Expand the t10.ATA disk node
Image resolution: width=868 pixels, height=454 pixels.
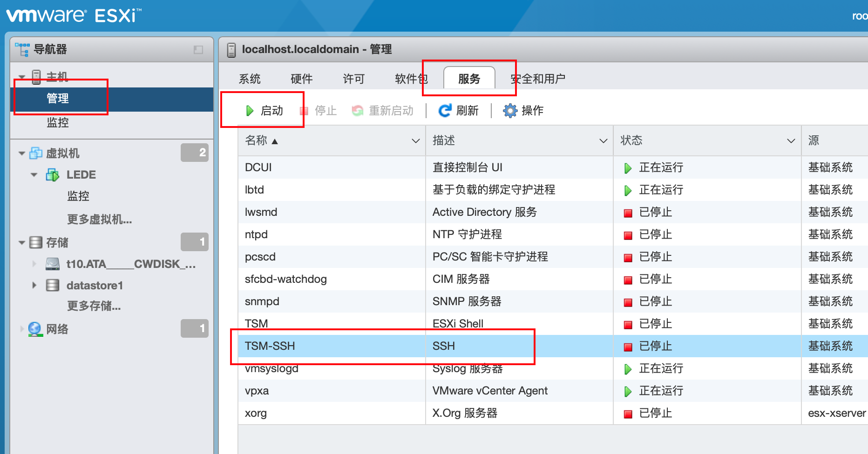(34, 264)
